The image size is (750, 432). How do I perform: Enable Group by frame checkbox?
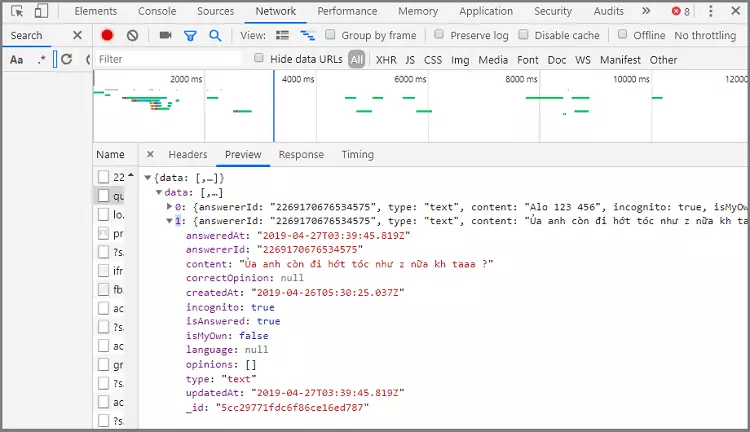330,34
